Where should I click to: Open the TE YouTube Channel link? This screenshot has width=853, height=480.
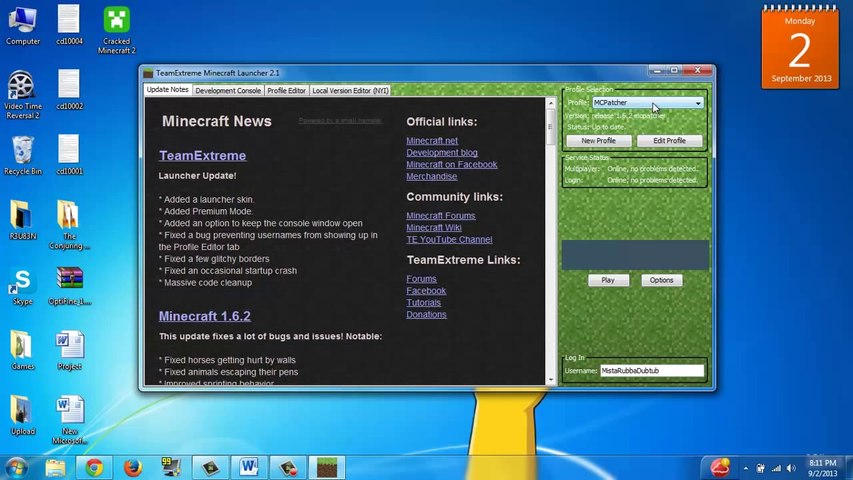(449, 239)
